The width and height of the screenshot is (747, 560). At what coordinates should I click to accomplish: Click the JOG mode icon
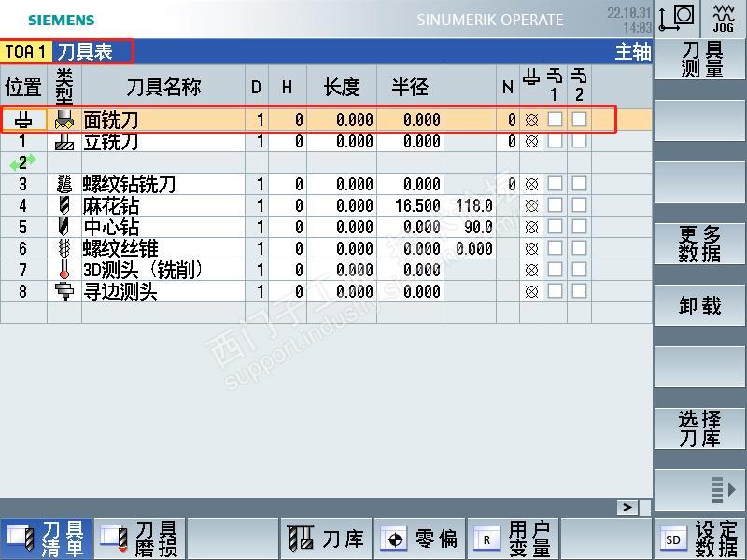(723, 18)
